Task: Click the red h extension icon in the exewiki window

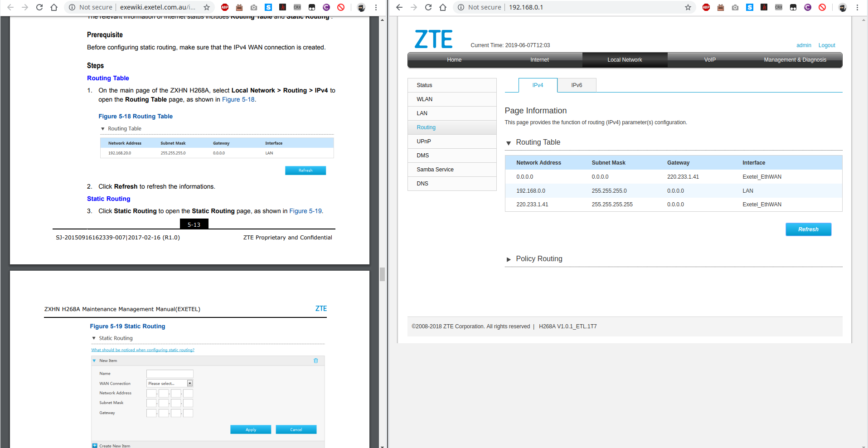Action: tap(283, 7)
